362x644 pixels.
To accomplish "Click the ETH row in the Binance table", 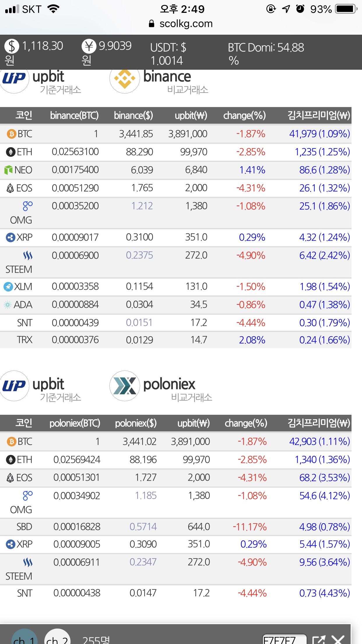I will (175, 152).
